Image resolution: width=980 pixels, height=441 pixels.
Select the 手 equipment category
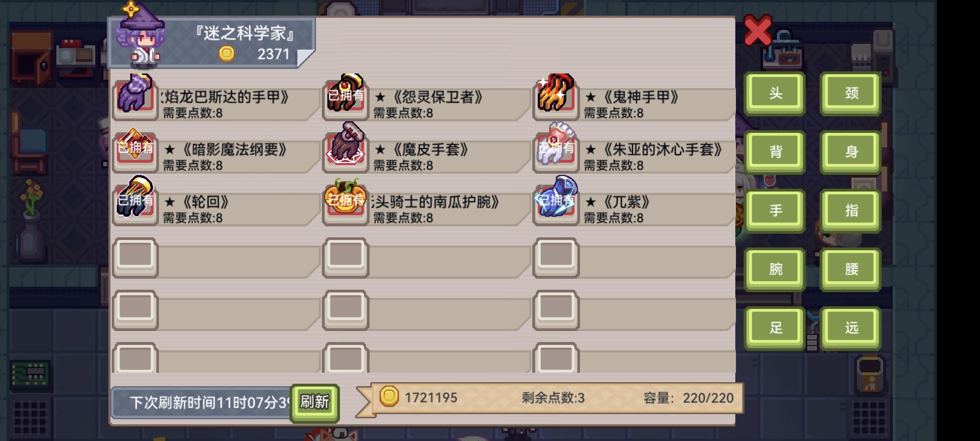(x=775, y=210)
